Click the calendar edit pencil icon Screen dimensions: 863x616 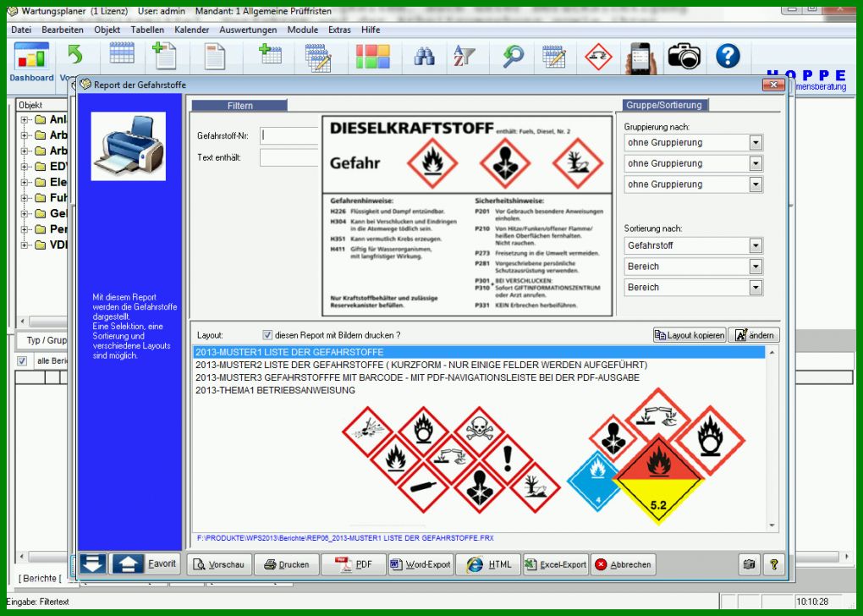[318, 58]
